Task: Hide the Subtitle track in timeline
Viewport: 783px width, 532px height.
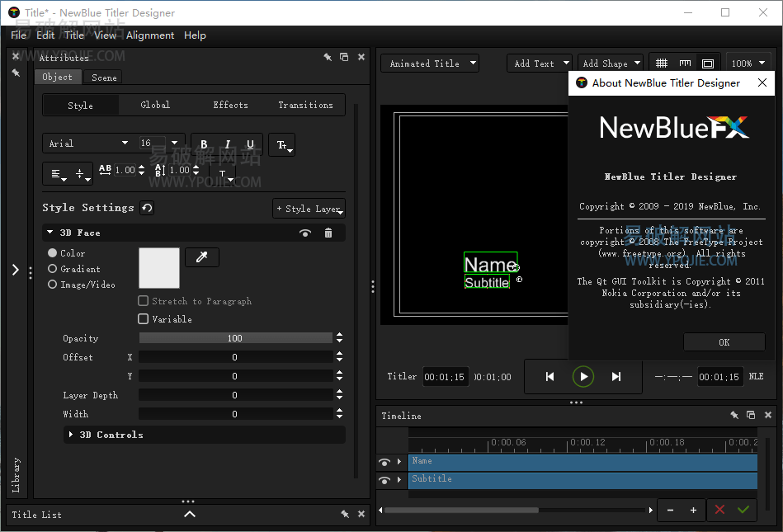Action: 384,480
